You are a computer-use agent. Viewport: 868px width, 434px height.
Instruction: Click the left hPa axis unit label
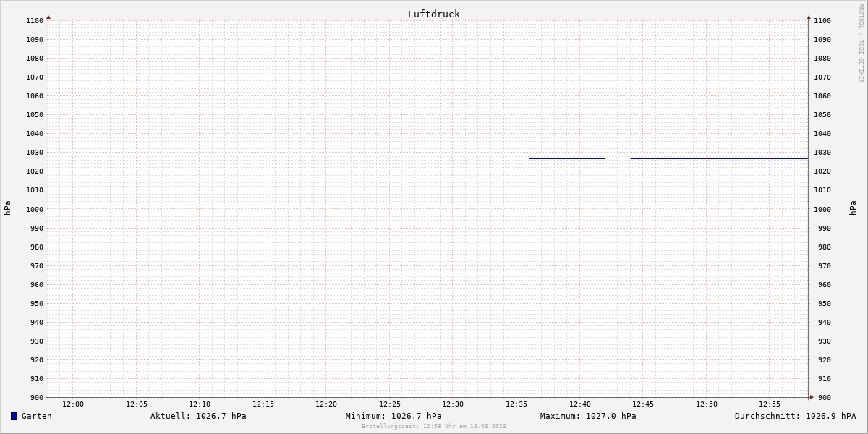[7, 208]
